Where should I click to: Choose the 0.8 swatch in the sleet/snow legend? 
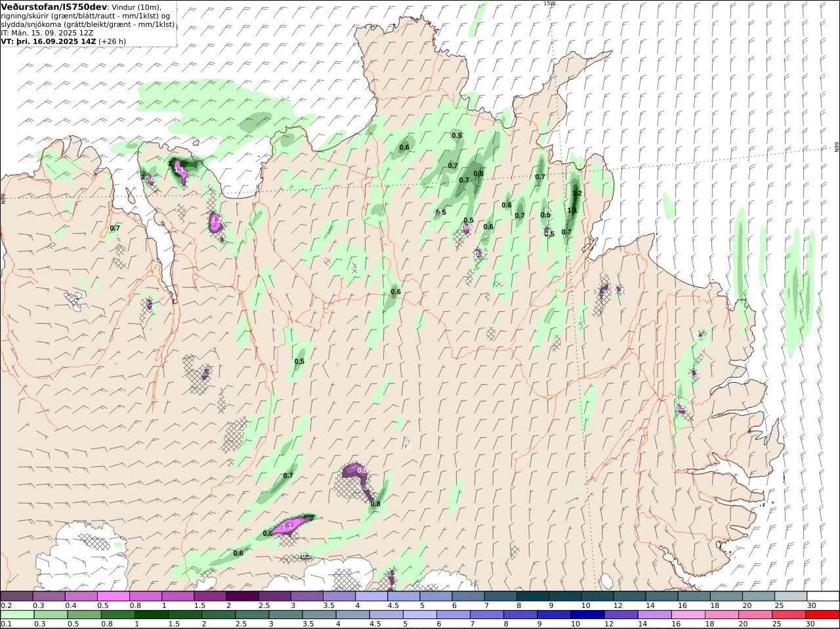(x=145, y=596)
